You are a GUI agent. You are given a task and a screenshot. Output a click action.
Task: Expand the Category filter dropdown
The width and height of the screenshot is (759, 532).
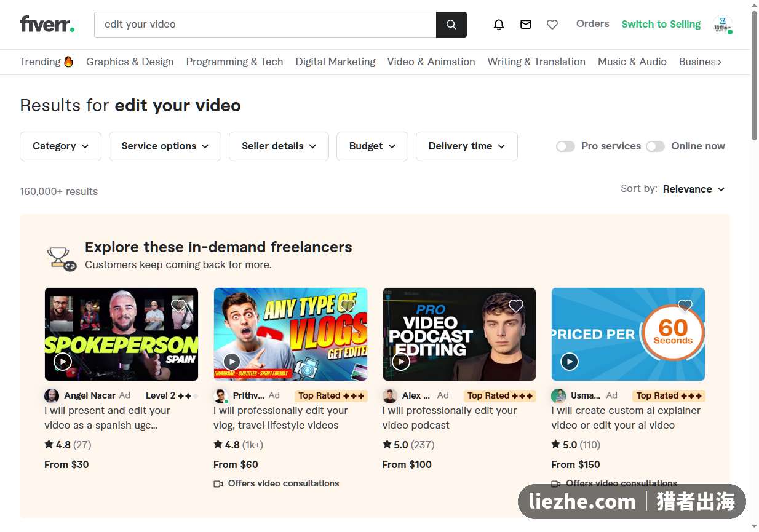click(60, 146)
